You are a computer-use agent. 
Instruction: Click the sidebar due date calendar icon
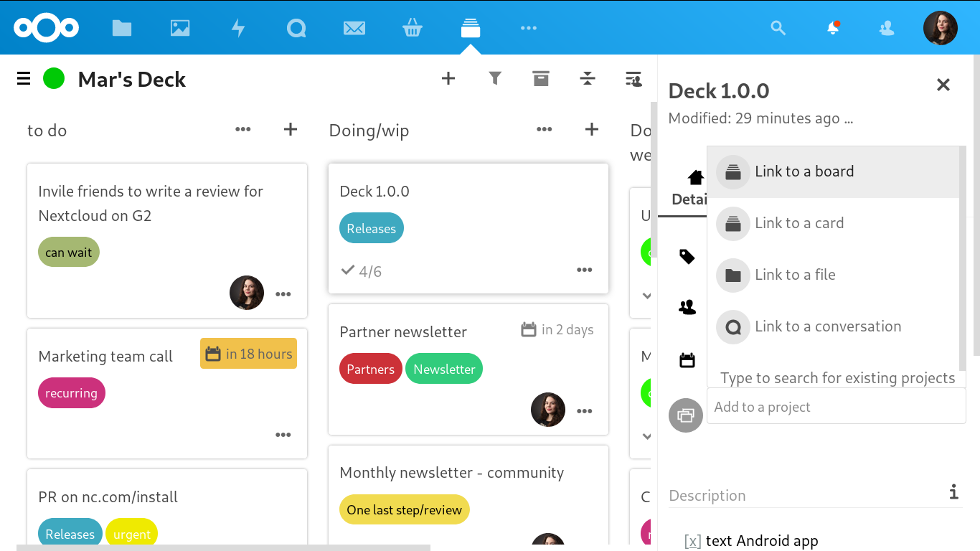coord(687,360)
